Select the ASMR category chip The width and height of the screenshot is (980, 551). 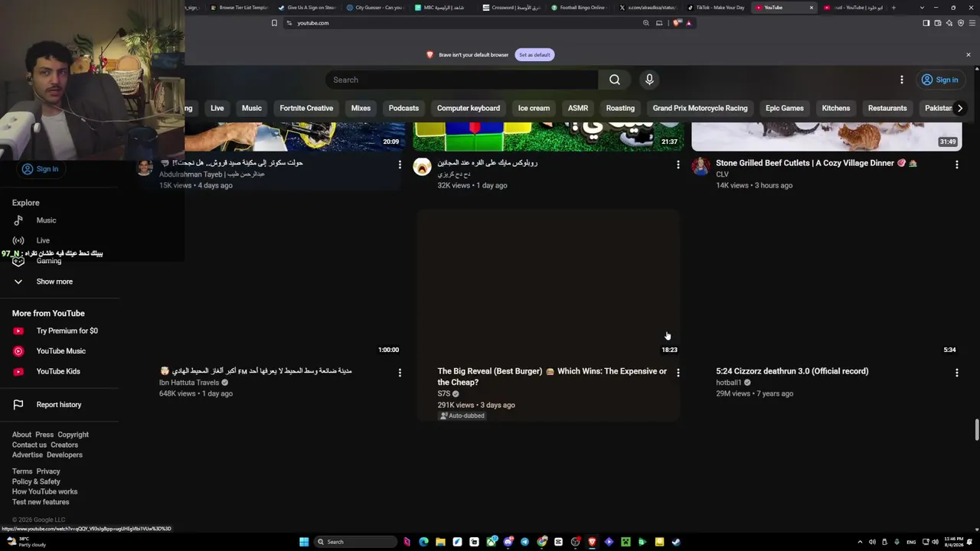578,108
